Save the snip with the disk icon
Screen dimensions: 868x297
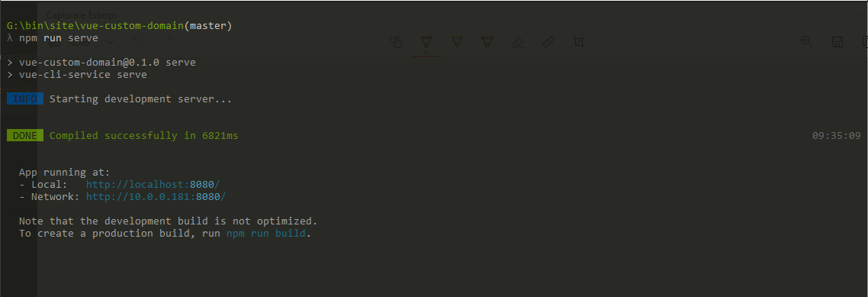[837, 41]
